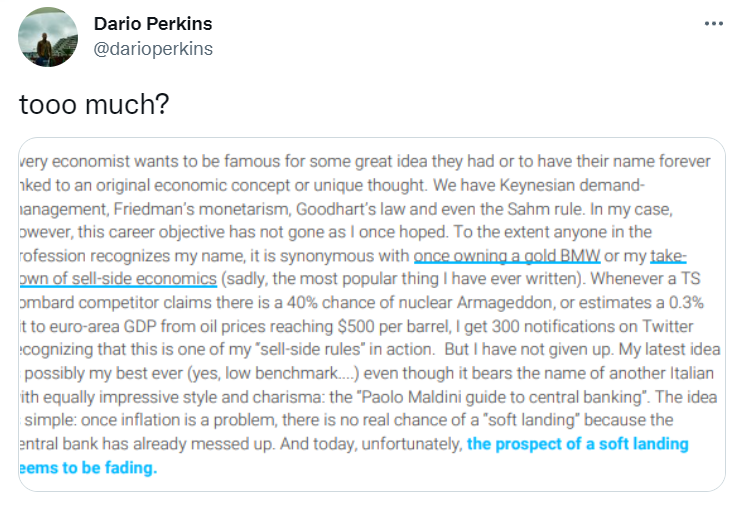This screenshot has height=512, width=738.
Task: Open the Dario Perkins display name link
Action: coord(152,24)
